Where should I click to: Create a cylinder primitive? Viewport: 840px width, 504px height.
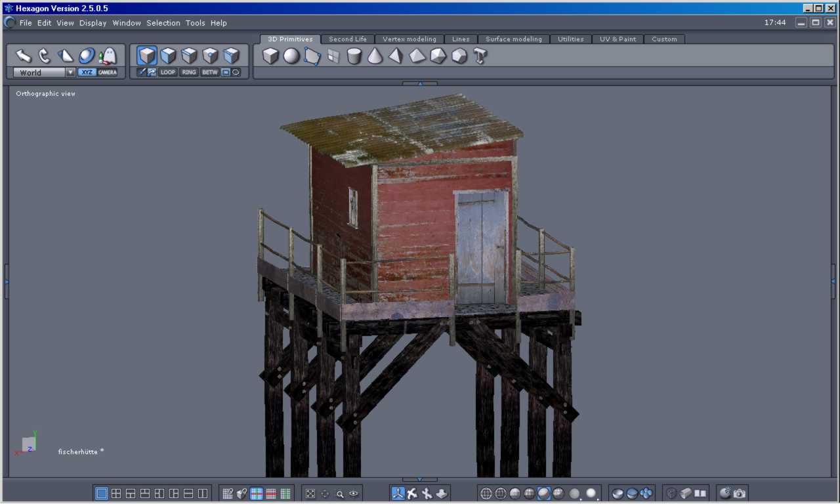(354, 56)
